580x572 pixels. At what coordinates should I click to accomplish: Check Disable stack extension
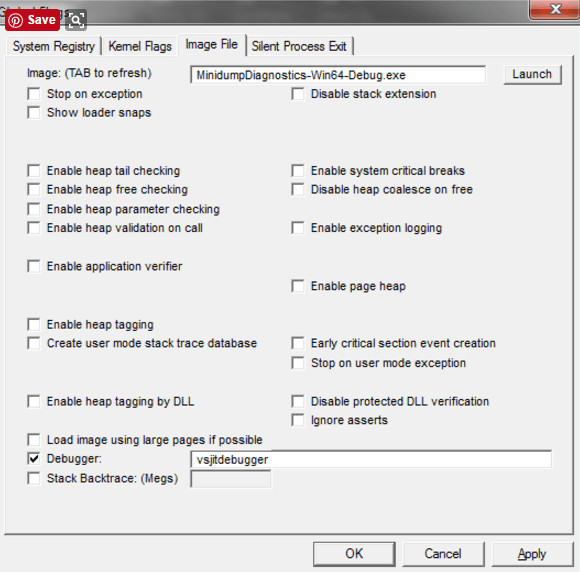298,94
